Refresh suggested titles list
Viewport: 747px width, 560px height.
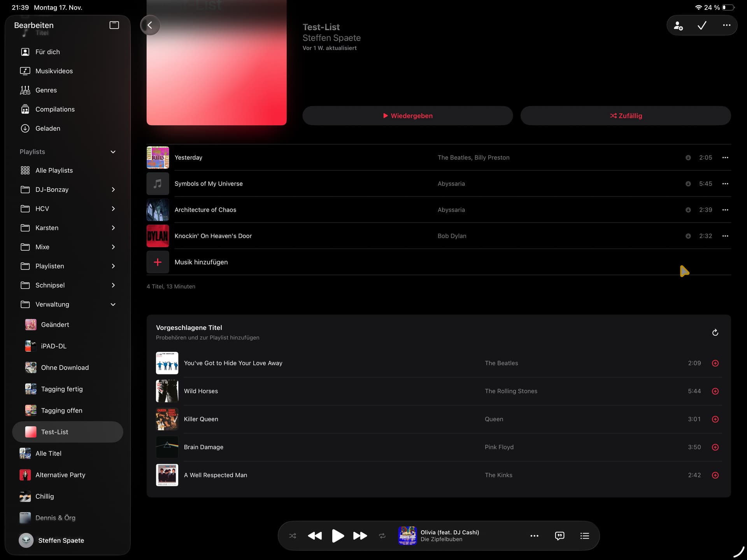715,332
